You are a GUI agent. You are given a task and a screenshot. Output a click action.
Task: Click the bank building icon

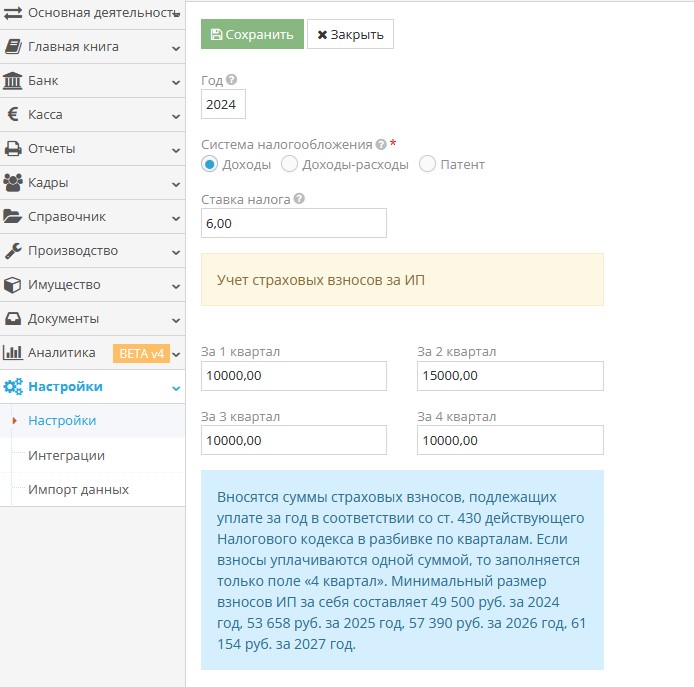12,81
